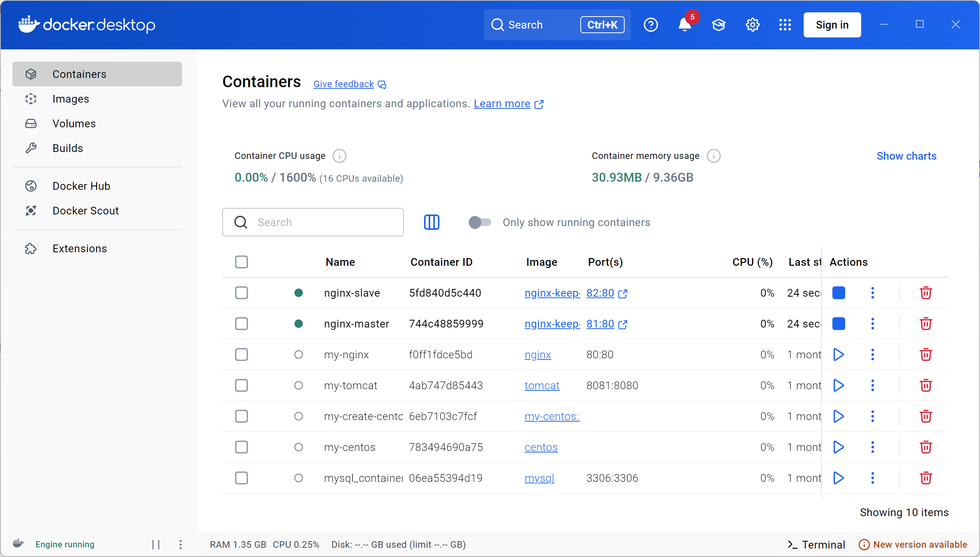Stop the nginx-slave container
The image size is (980, 557).
[x=838, y=293]
